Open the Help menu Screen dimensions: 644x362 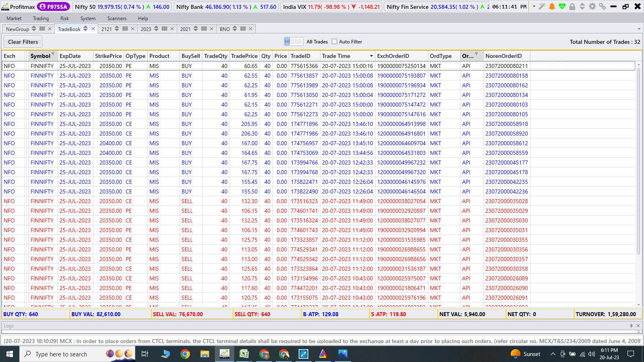[x=143, y=19]
